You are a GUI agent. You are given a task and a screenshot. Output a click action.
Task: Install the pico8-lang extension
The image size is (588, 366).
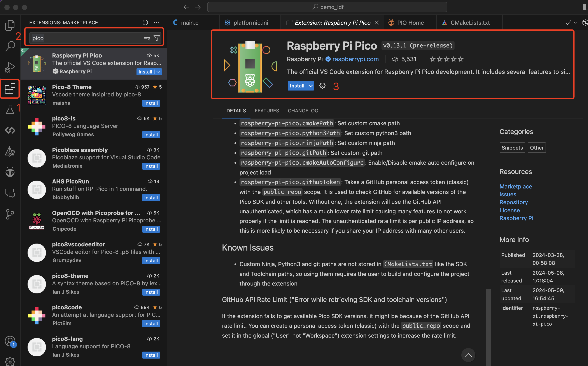tap(151, 355)
